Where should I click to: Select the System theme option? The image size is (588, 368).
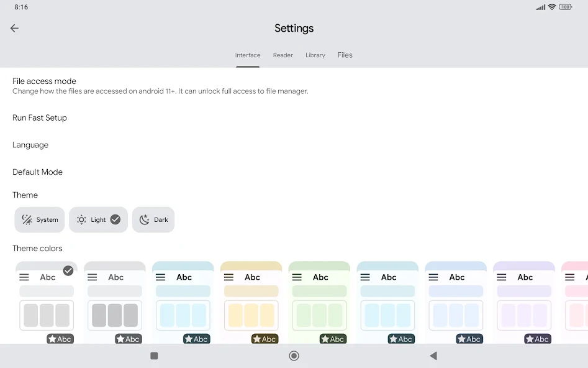tap(39, 219)
